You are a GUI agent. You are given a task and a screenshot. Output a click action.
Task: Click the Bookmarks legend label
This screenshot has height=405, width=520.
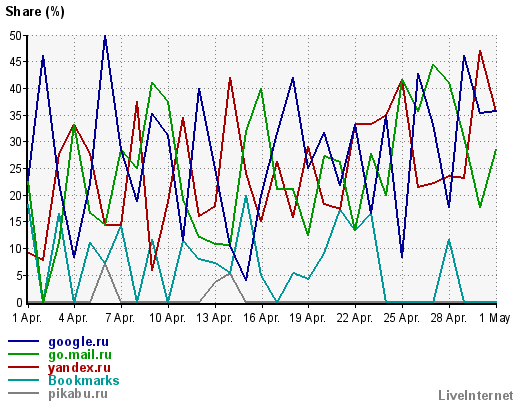(x=84, y=380)
